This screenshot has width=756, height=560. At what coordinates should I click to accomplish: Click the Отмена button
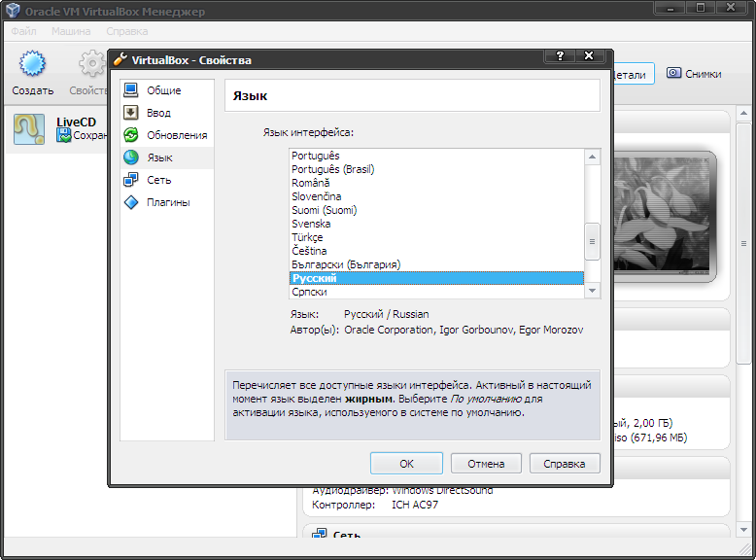486,464
